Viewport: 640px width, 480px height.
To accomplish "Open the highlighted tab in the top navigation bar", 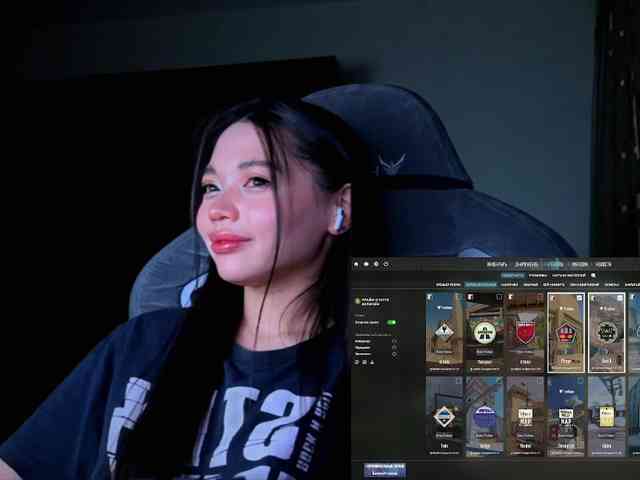I will [x=554, y=264].
